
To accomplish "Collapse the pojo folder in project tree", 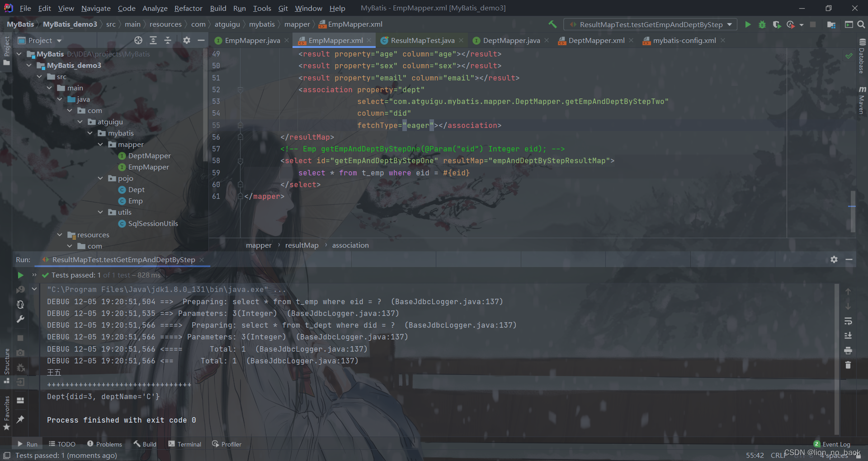I will coord(100,179).
